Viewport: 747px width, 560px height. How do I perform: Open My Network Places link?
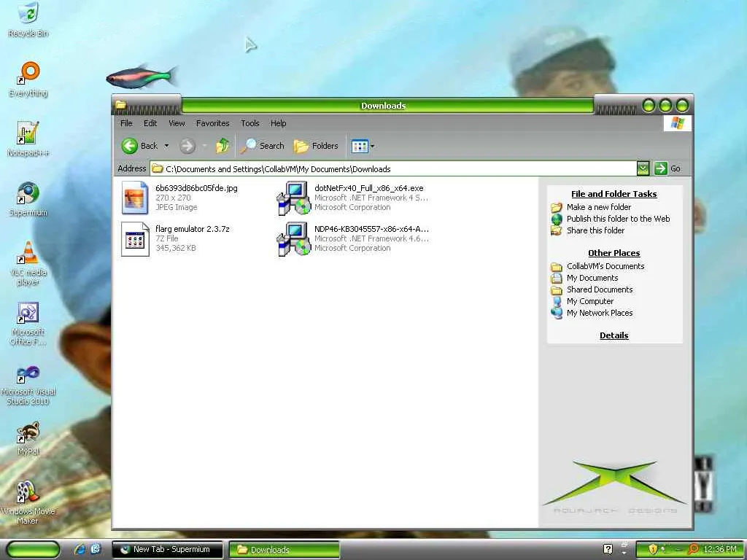[600, 313]
